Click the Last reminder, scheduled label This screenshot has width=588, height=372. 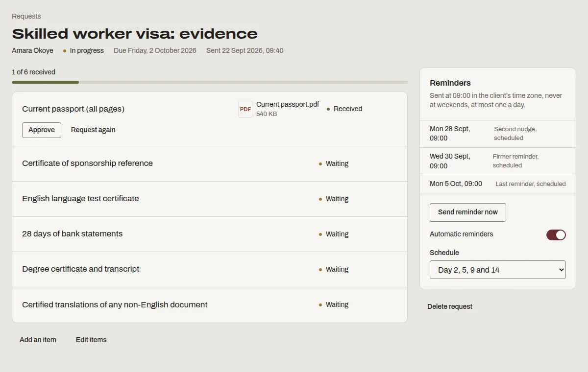pos(531,184)
